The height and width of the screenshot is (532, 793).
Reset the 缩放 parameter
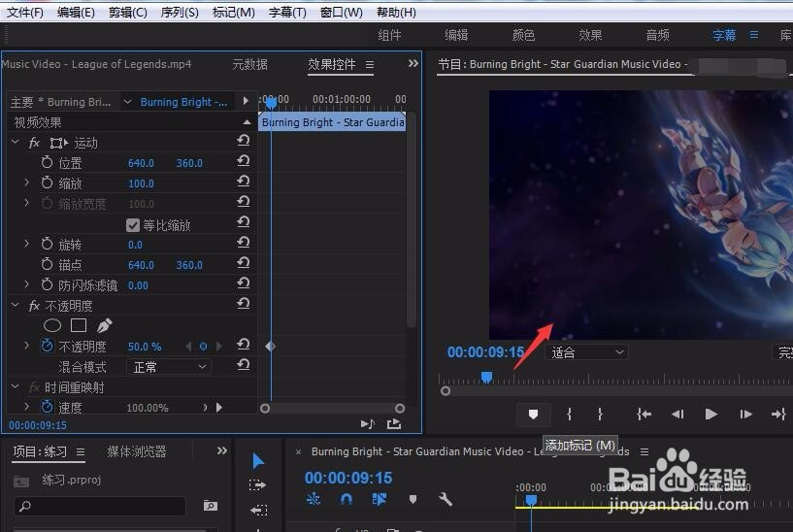(244, 182)
